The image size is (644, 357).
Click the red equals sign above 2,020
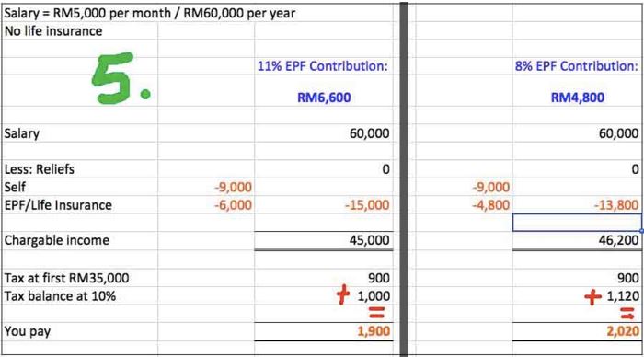point(627,314)
